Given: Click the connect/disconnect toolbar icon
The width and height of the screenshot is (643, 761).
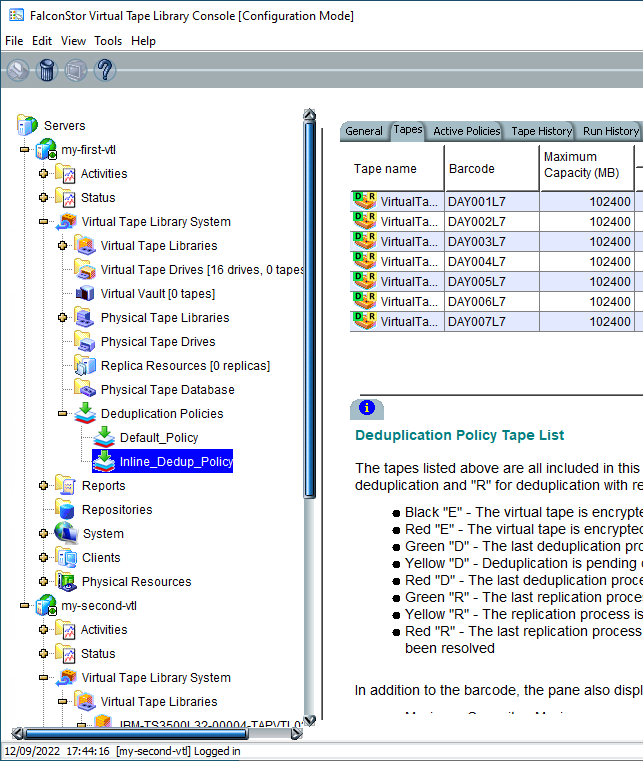Looking at the screenshot, I should click(17, 70).
